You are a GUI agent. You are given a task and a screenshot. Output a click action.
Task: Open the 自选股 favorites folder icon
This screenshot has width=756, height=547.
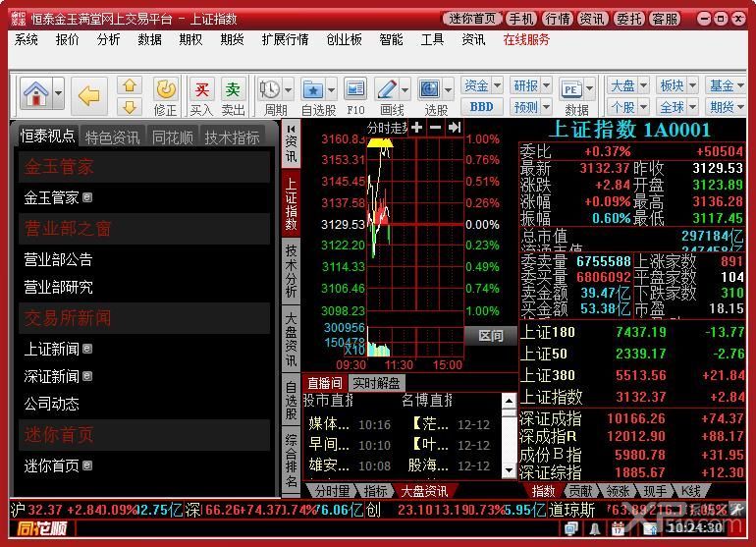pyautogui.click(x=313, y=89)
